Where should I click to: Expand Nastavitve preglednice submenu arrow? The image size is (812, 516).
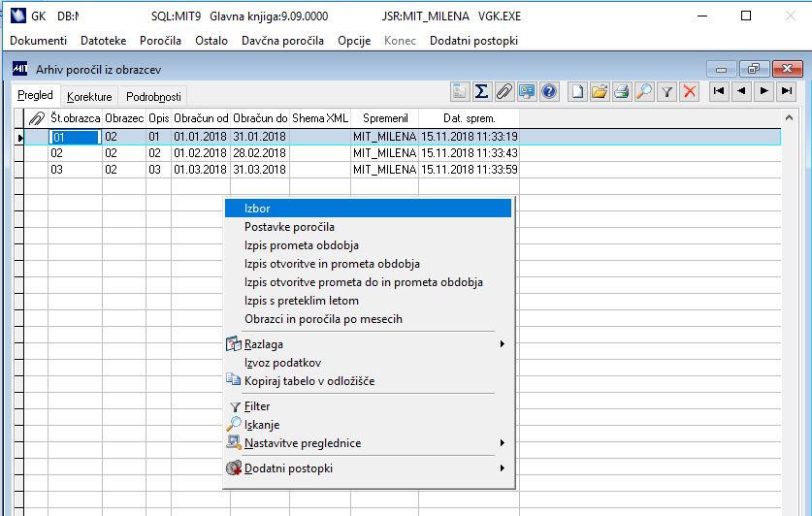(502, 443)
